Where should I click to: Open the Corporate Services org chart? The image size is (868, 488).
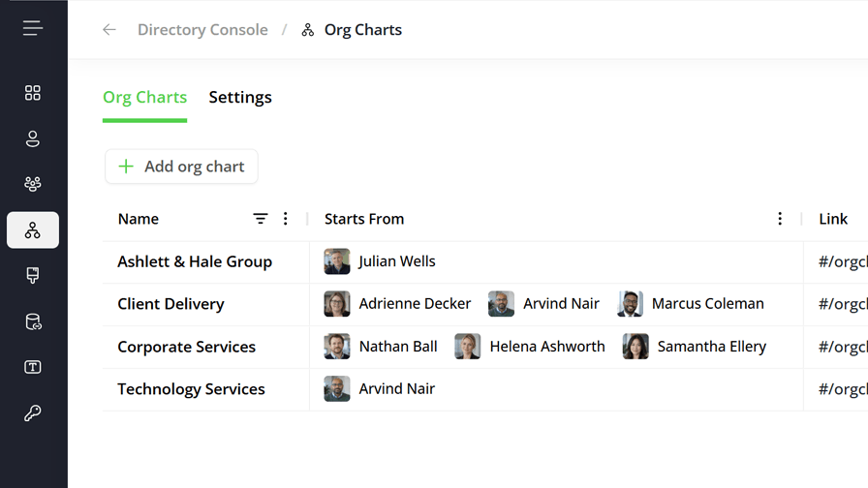tap(187, 347)
